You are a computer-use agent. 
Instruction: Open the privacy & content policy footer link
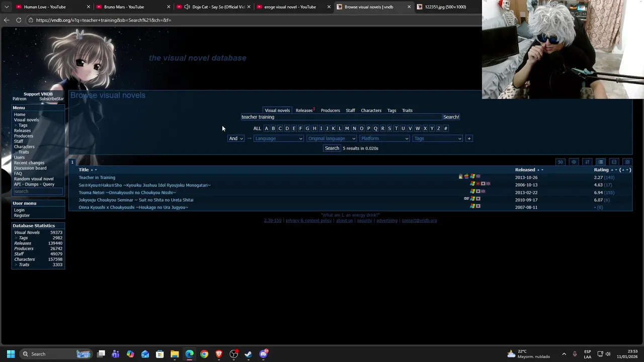click(x=308, y=221)
